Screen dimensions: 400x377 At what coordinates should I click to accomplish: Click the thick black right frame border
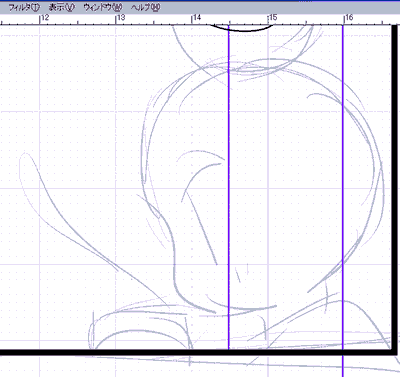(395, 188)
